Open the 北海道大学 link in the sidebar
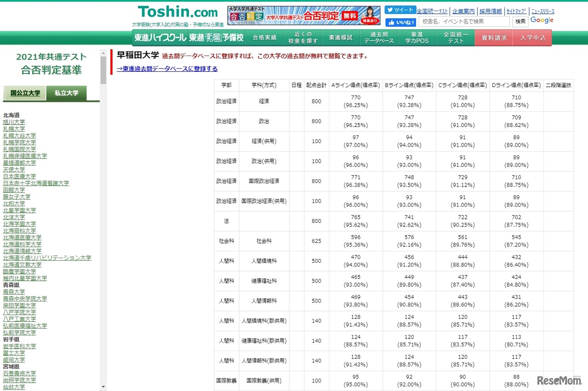This screenshot has height=391, width=588. (23, 237)
